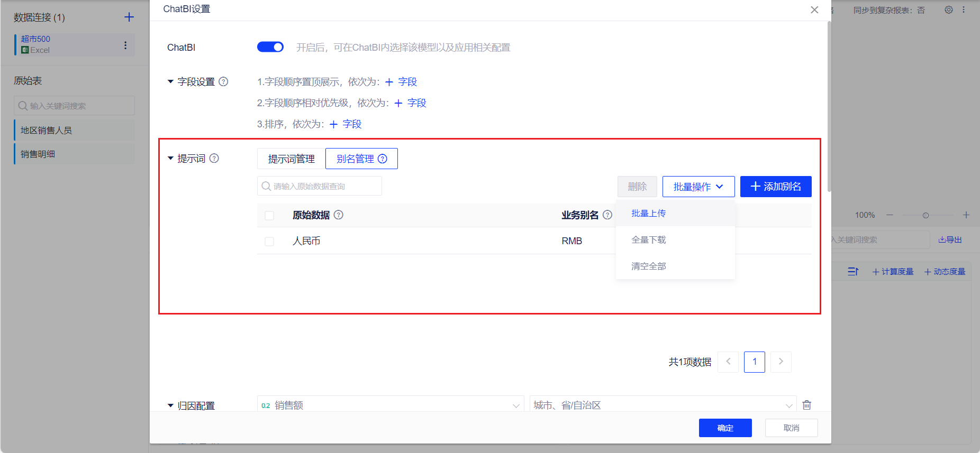This screenshot has width=980, height=453.
Task: Click help icon beside 原始数据 column header
Action: (339, 215)
